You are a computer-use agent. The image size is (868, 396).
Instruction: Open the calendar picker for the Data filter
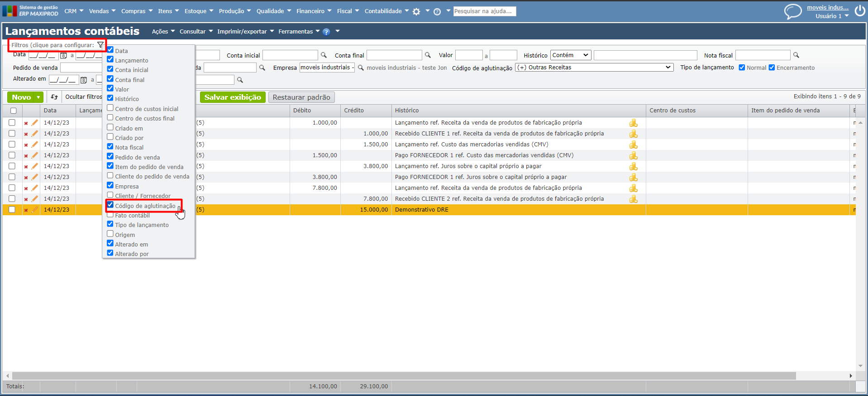(x=64, y=56)
